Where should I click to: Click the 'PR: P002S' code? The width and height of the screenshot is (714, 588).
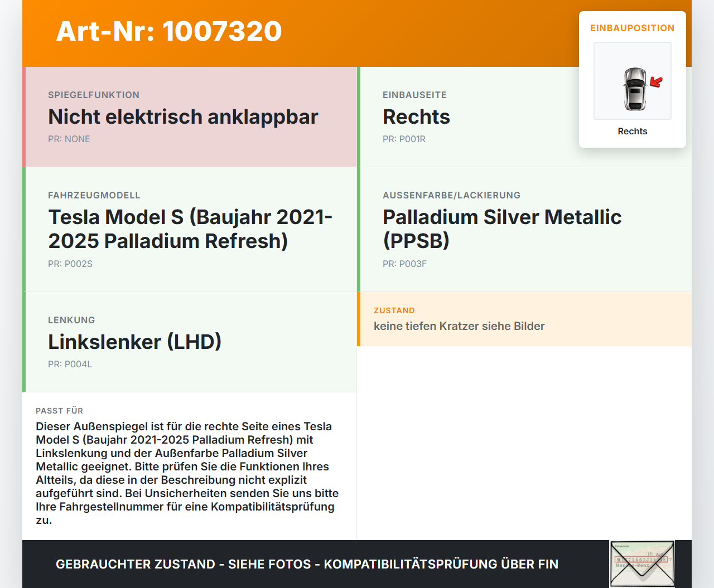[x=70, y=264]
